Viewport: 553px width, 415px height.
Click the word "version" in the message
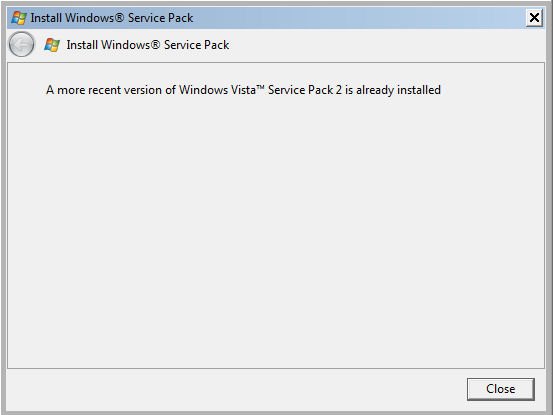click(143, 90)
